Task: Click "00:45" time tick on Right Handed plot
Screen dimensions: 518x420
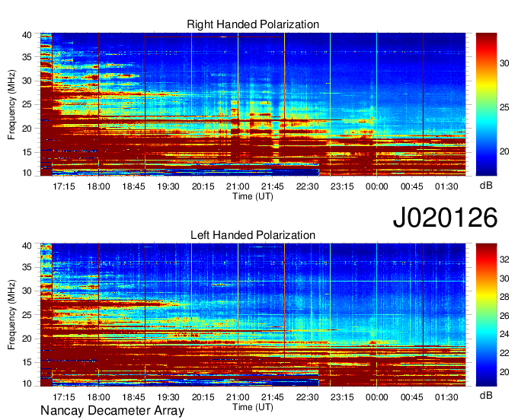Action: click(x=411, y=186)
